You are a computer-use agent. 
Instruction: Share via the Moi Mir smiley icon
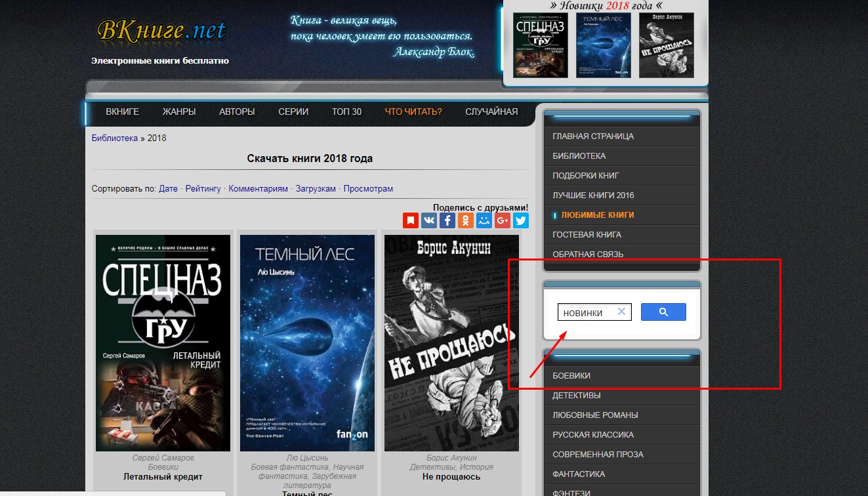pos(484,220)
